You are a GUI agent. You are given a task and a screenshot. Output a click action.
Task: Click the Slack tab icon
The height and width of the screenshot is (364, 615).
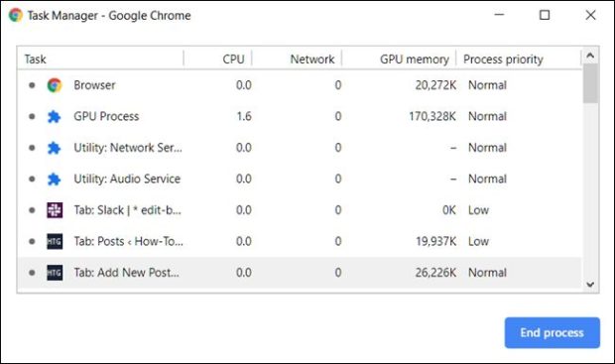pyautogui.click(x=55, y=210)
